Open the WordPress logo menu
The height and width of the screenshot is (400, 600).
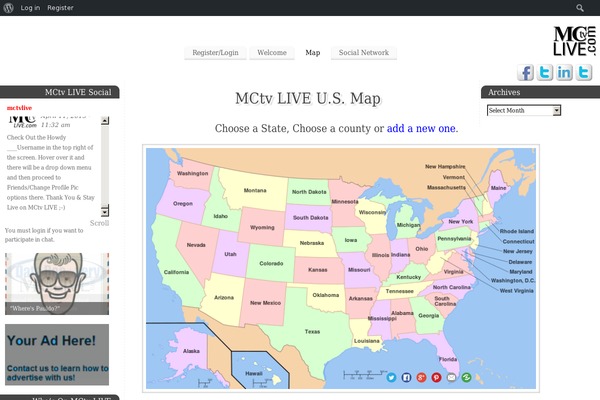(8, 8)
